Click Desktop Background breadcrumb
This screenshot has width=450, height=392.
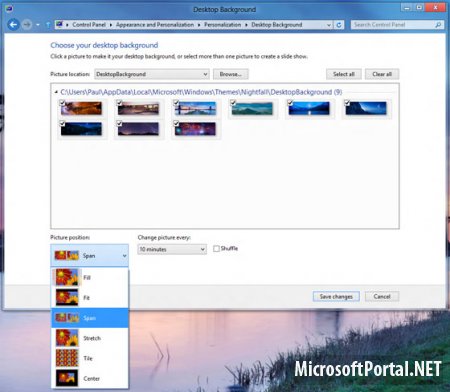point(277,25)
